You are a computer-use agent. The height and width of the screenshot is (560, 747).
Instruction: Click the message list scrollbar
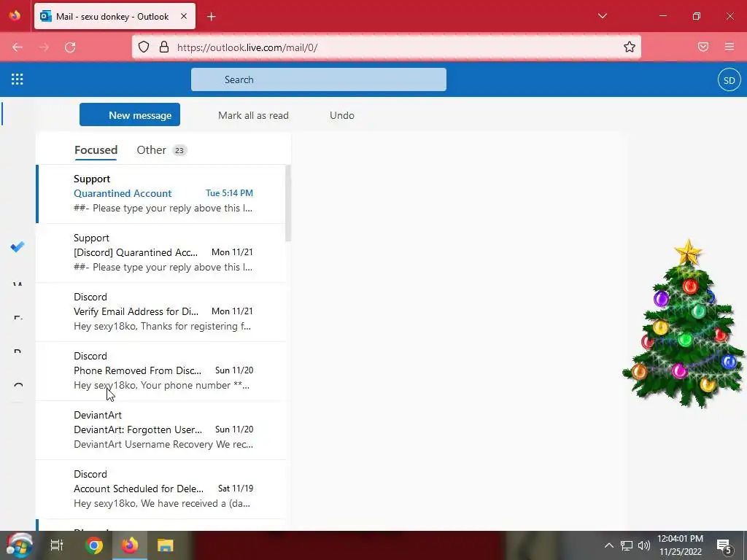pos(288,203)
